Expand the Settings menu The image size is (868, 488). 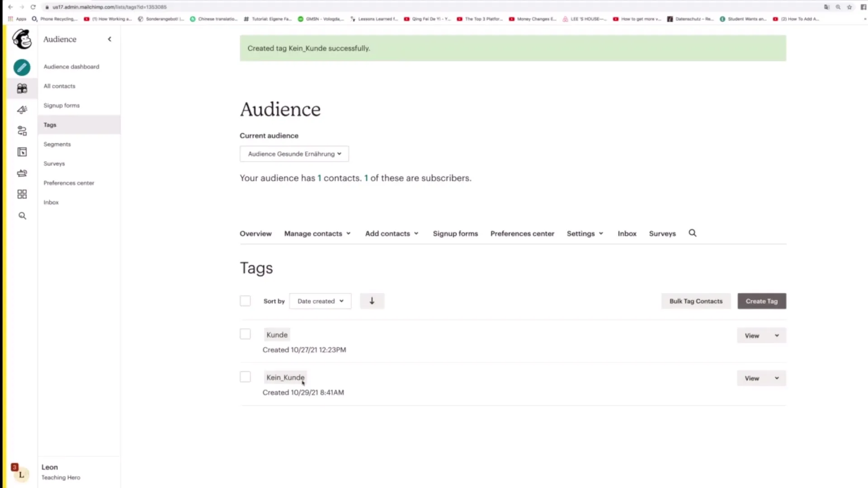click(x=585, y=234)
